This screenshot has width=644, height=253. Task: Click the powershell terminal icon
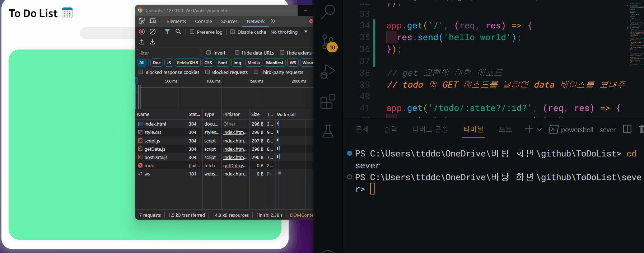554,129
